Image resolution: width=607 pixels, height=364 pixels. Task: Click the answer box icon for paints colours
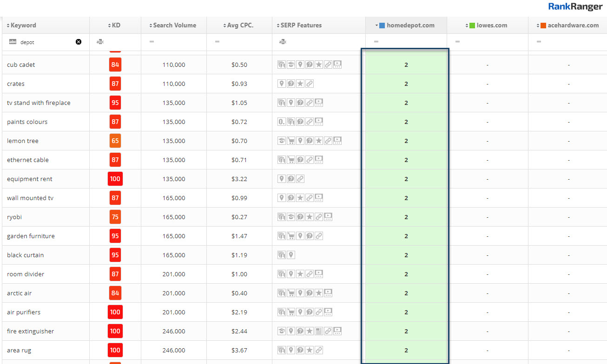click(282, 122)
